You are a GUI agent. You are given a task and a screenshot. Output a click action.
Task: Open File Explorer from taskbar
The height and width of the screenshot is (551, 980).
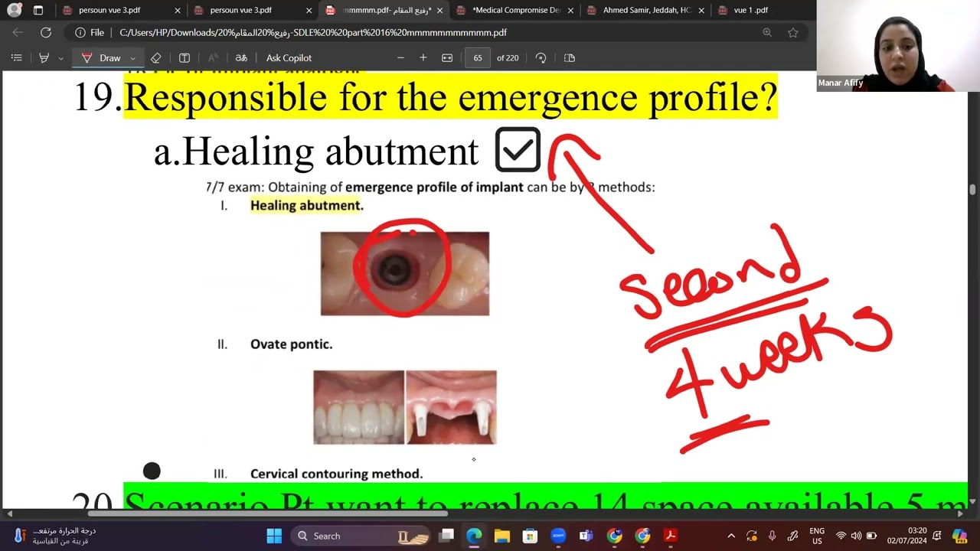click(x=502, y=536)
